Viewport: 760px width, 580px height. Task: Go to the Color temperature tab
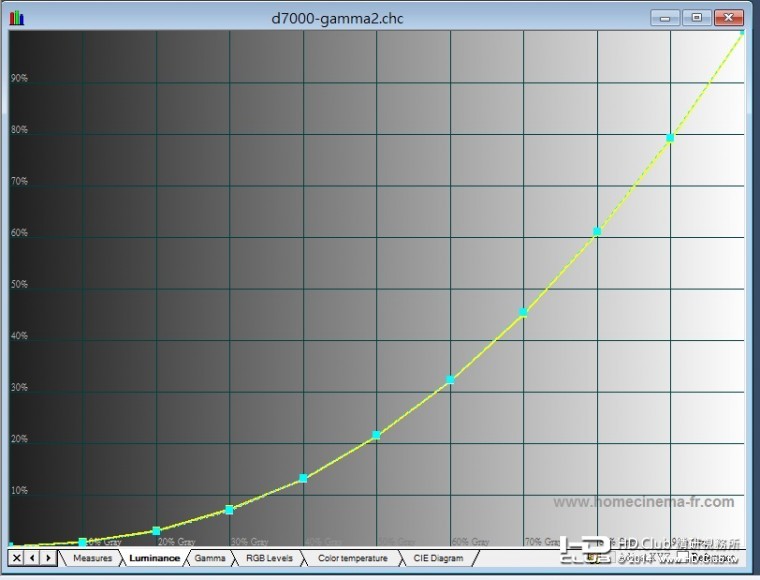point(352,558)
